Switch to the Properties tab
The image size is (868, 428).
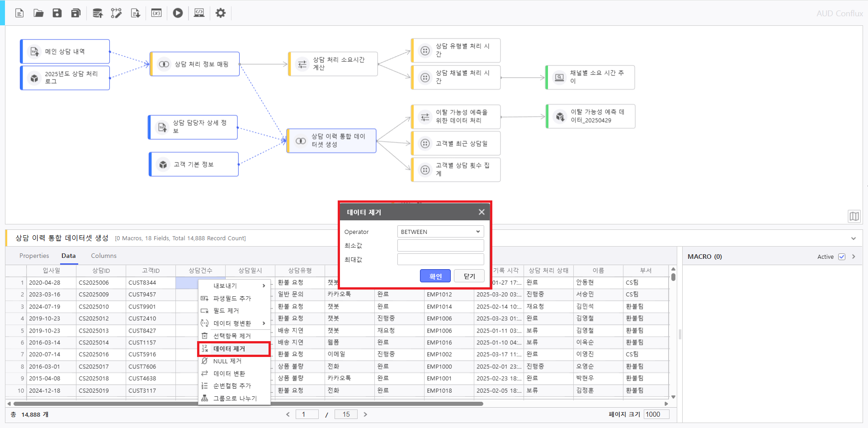point(34,256)
